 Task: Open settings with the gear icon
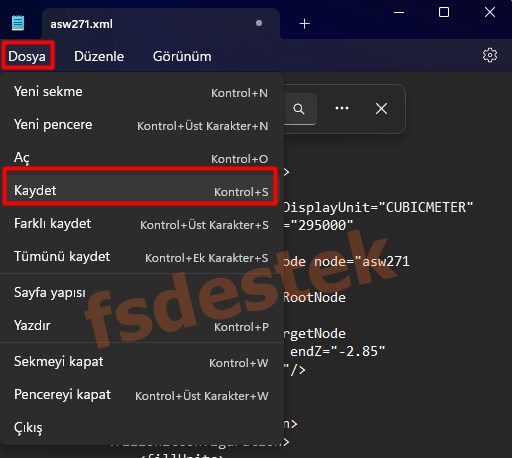point(490,55)
